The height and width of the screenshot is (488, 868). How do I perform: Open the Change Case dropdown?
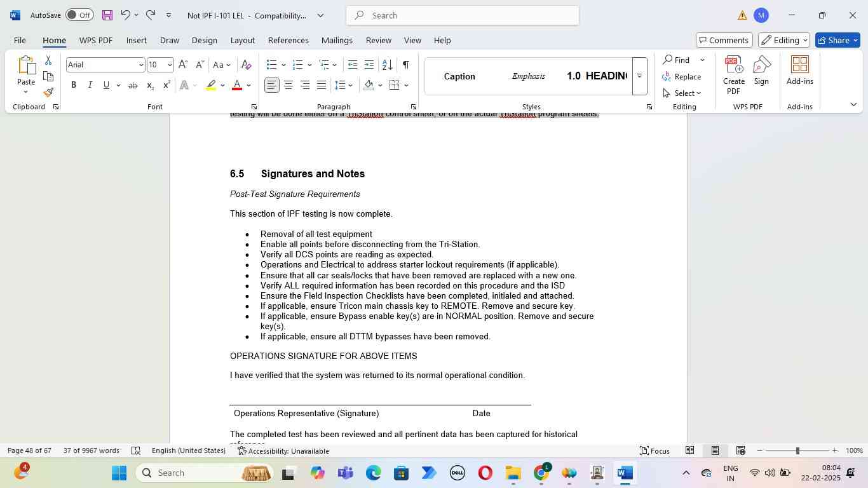(222, 65)
